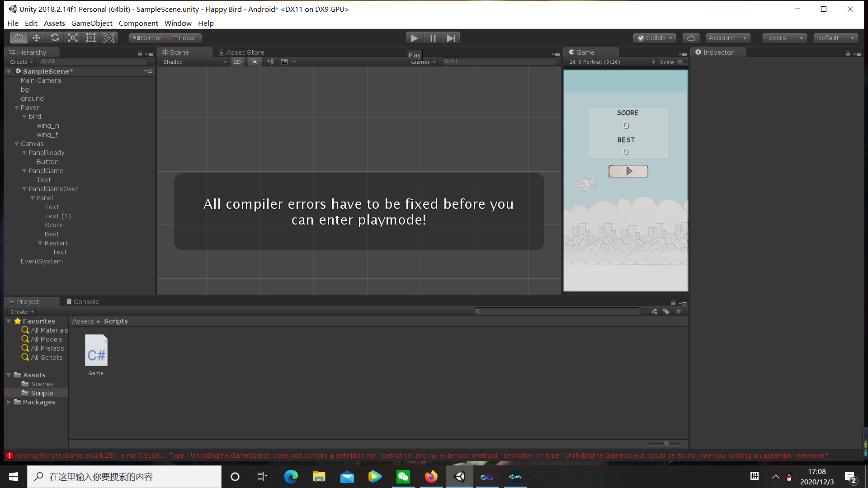
Task: Open the Component menu
Action: coord(138,23)
